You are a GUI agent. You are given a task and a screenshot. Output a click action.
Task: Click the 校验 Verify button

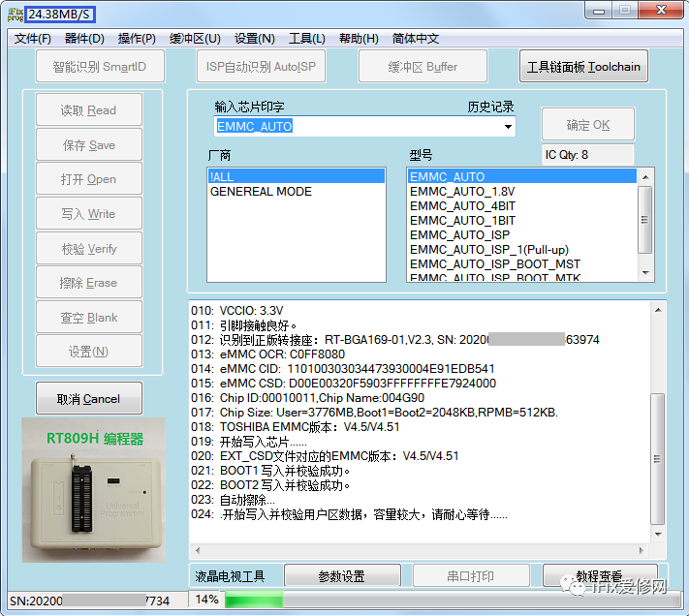89,248
